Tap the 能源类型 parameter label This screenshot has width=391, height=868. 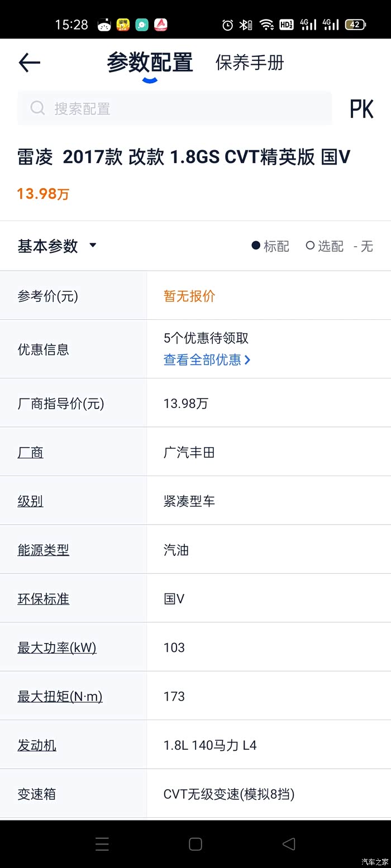click(x=44, y=550)
